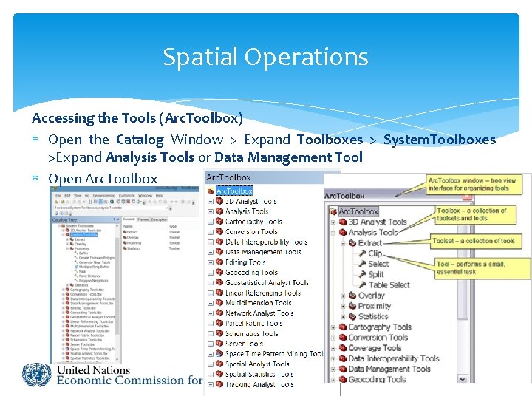
Task: Click the Tracking Analyst Tools toolbox icon
Action: [x=219, y=384]
